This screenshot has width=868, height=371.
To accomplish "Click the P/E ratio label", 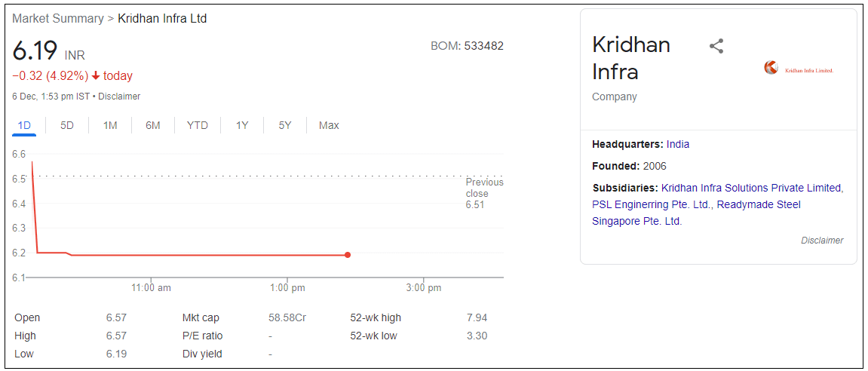I will pyautogui.click(x=203, y=336).
